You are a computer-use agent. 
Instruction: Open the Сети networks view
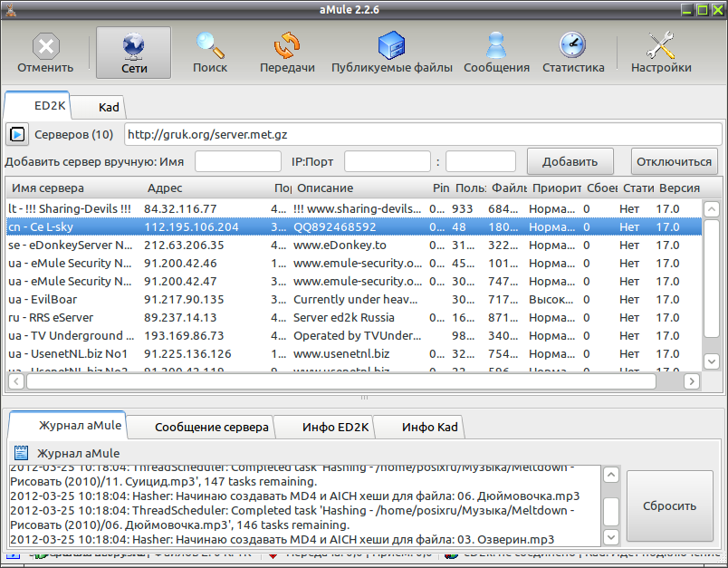coord(134,53)
